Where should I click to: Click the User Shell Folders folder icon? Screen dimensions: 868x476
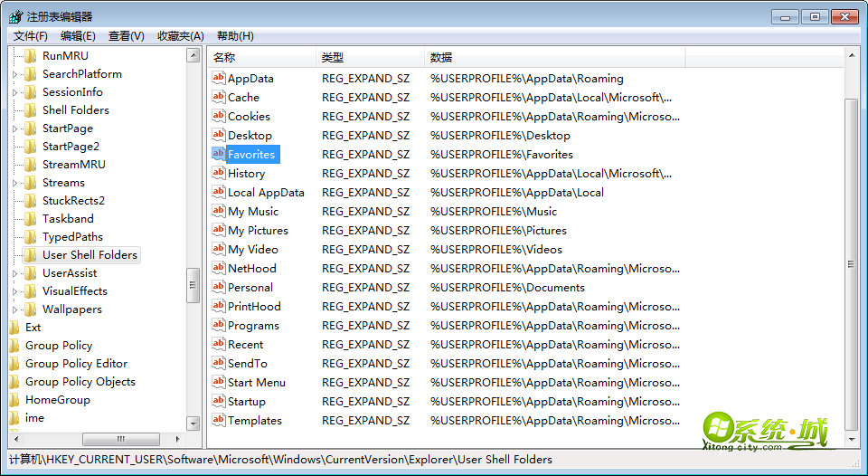[x=31, y=255]
